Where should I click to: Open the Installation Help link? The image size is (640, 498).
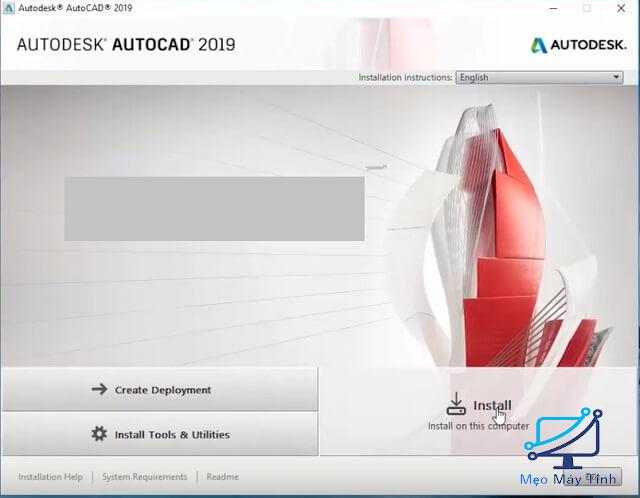50,477
